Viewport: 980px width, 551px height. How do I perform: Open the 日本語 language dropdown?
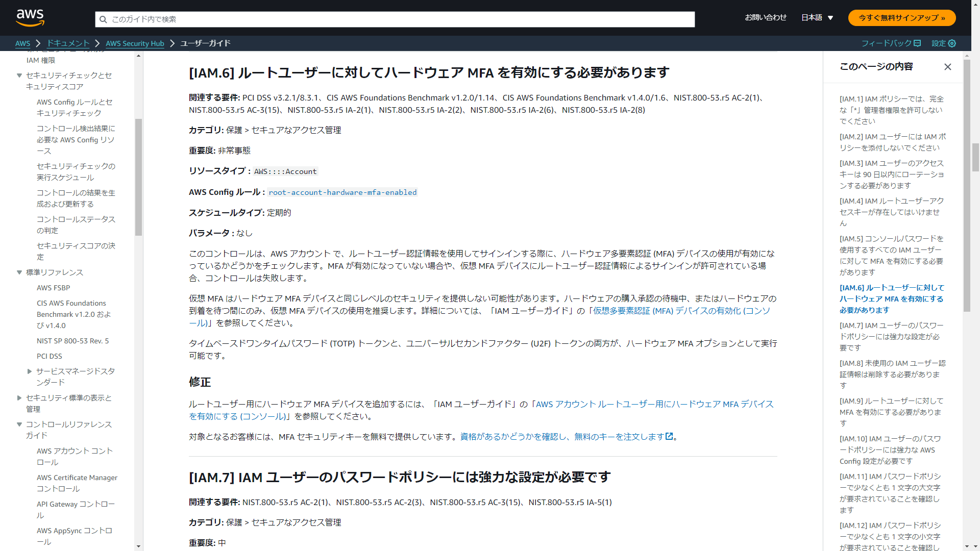coord(817,18)
